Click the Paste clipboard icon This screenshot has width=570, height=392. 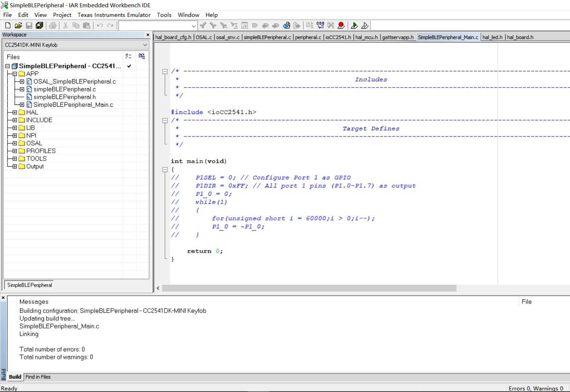(x=86, y=25)
